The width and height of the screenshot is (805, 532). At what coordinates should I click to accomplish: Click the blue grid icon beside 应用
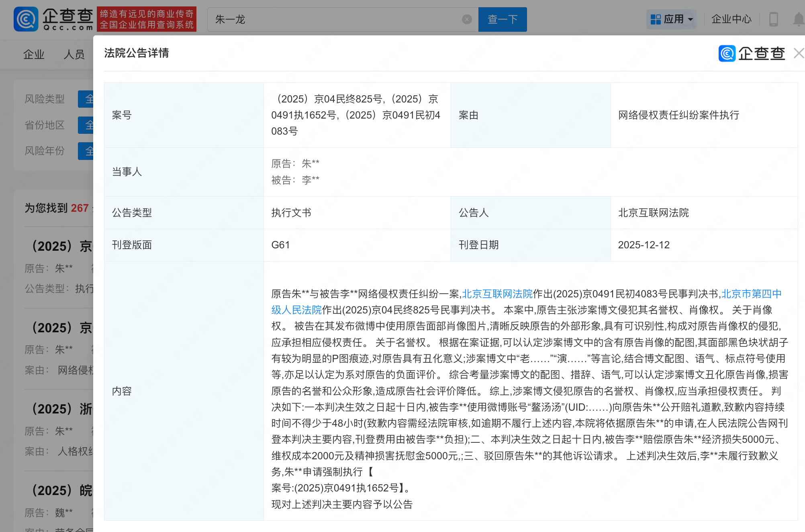coord(655,19)
